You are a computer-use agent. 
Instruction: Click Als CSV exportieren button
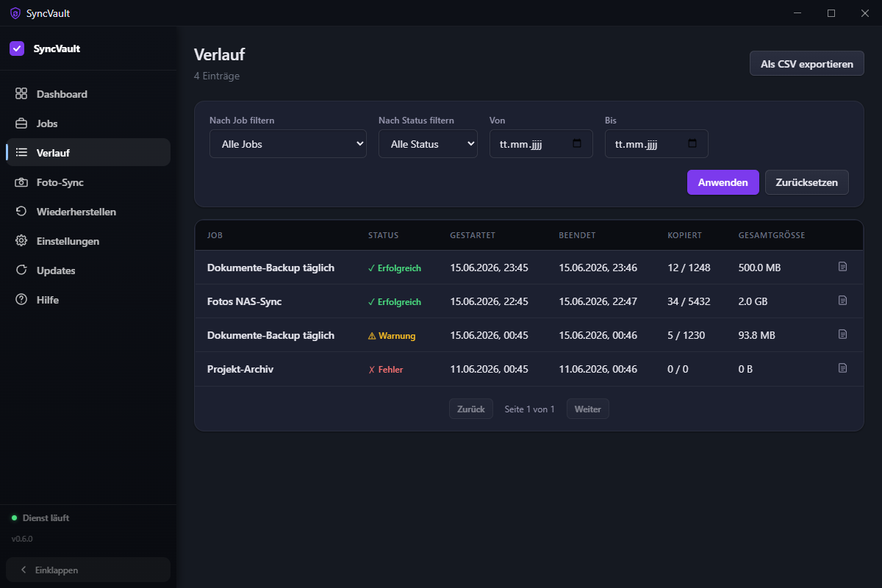[x=806, y=63]
